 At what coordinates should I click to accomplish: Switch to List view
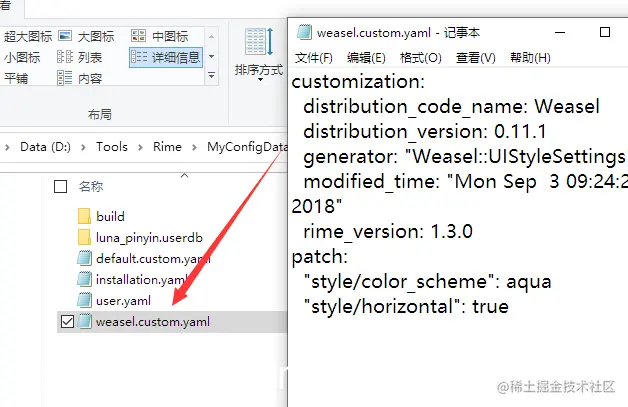tap(80, 57)
